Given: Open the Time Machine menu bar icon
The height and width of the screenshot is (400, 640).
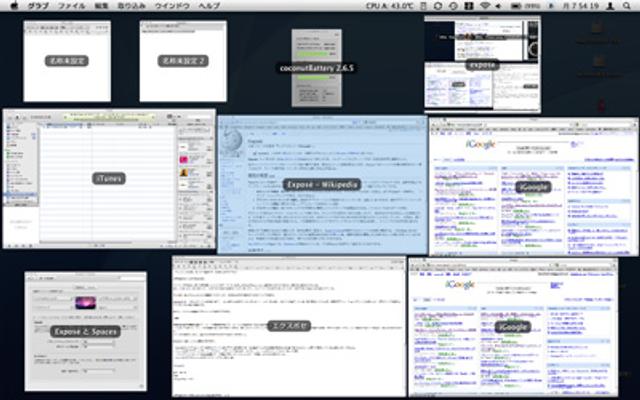Looking at the screenshot, I should point(453,6).
